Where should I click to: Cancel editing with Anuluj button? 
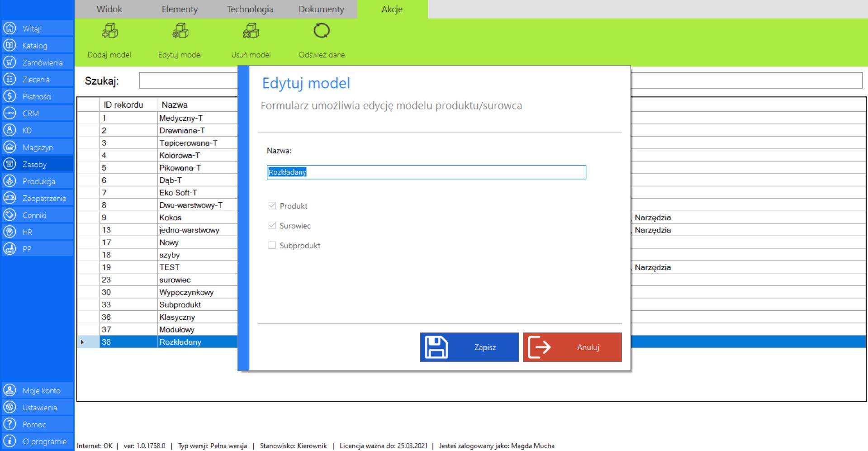572,347
